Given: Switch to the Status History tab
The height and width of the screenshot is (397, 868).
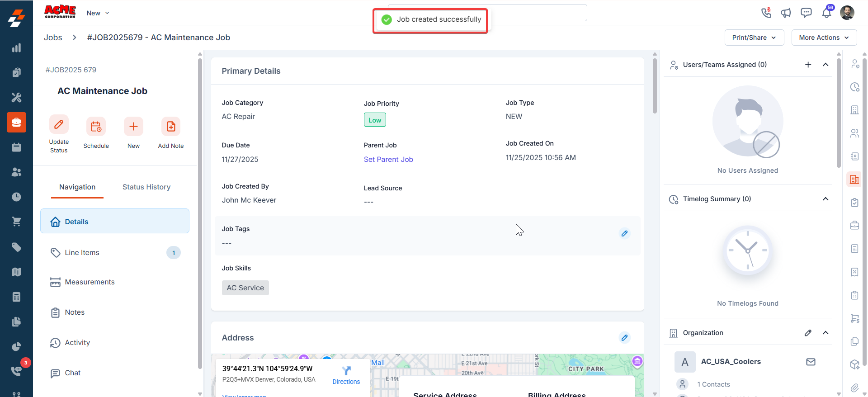Looking at the screenshot, I should 146,187.
